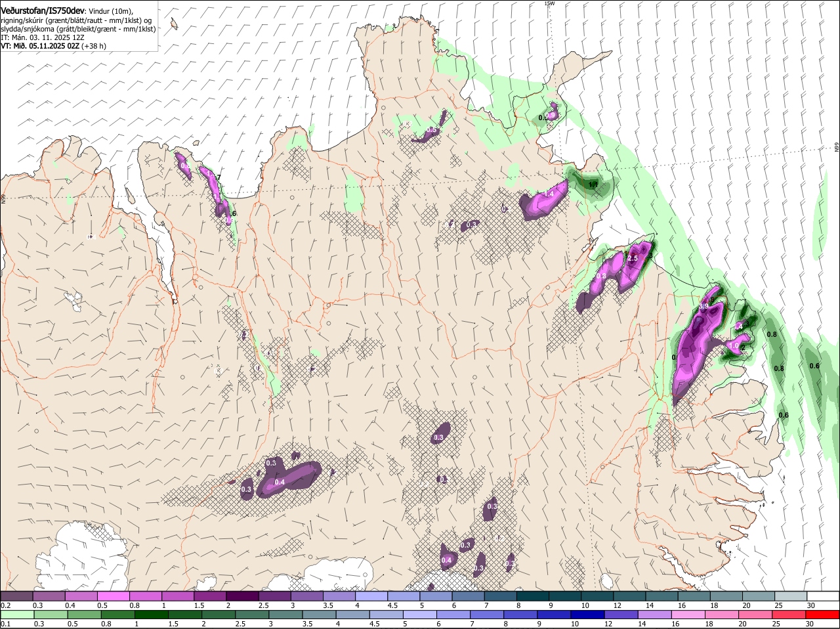This screenshot has width=840, height=629.
Task: Pick the dark teal 8 swatch, upper legend row
Action: coord(533,596)
